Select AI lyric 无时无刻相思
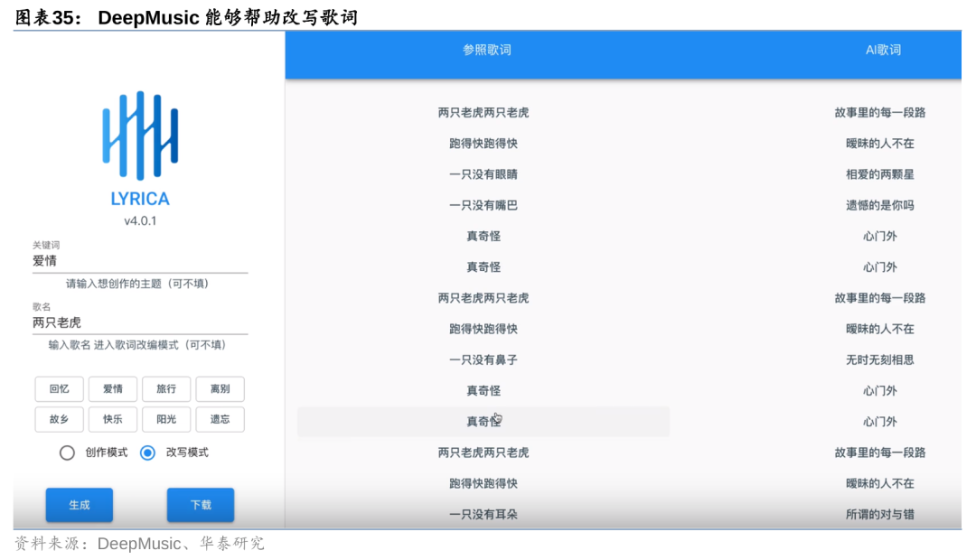 pyautogui.click(x=880, y=359)
